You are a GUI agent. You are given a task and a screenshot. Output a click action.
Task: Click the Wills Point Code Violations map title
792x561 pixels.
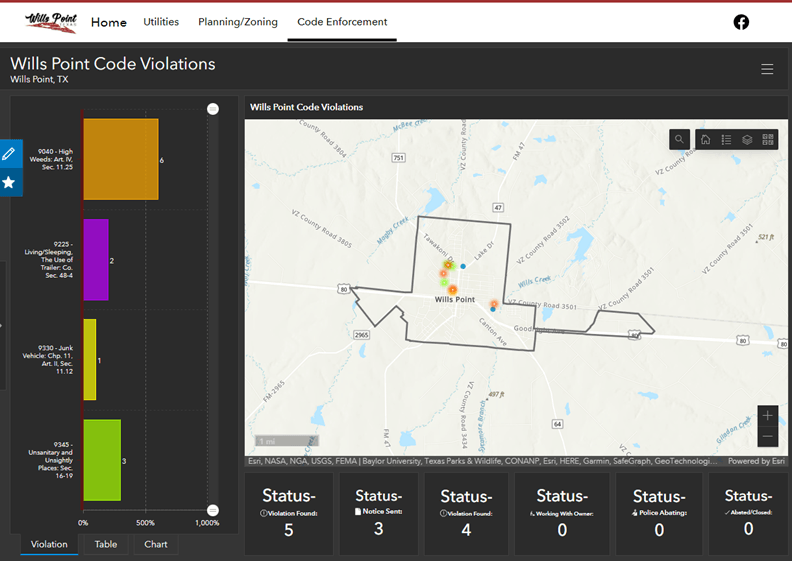click(x=307, y=107)
